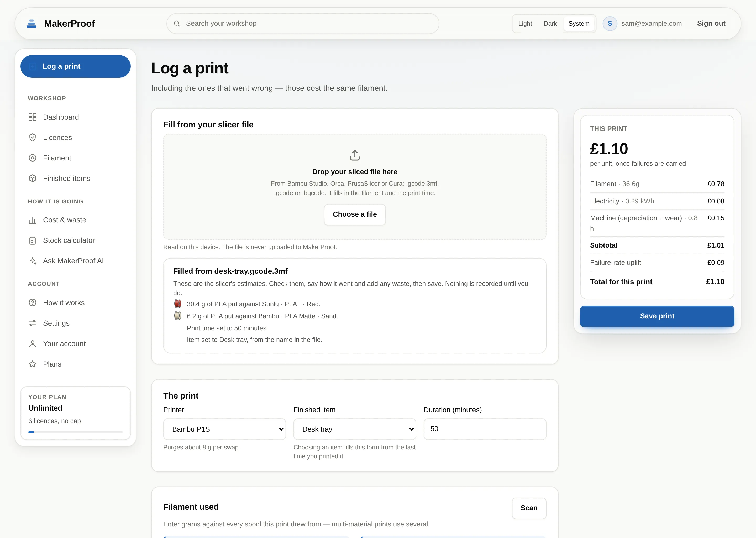Open the Printer dropdown showing Bambu P1S
The height and width of the screenshot is (538, 756).
click(224, 429)
